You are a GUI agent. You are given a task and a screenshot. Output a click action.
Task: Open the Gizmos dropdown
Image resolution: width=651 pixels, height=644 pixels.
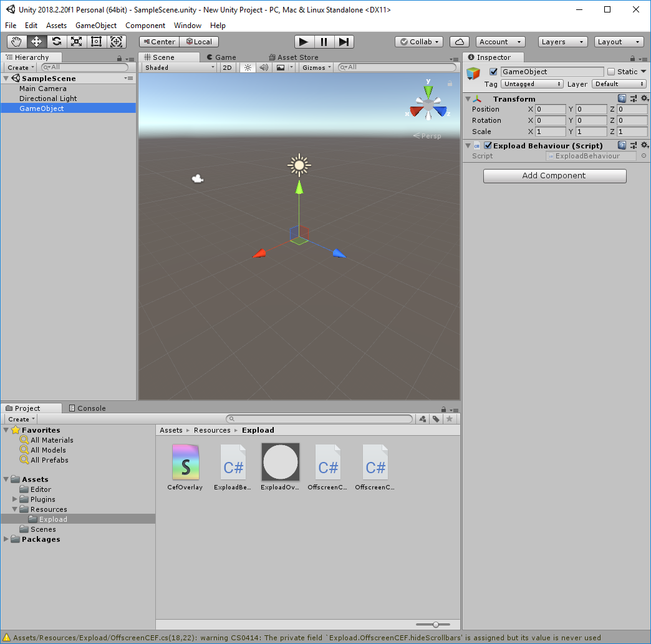coord(316,67)
